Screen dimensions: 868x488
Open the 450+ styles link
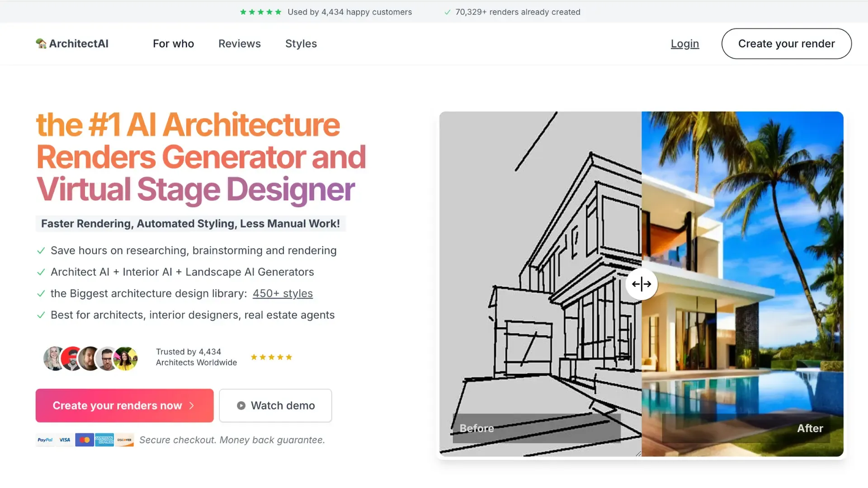(283, 294)
